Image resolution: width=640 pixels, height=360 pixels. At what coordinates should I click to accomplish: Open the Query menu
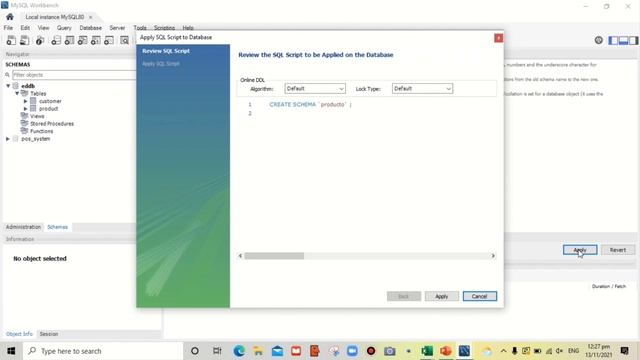point(64,28)
